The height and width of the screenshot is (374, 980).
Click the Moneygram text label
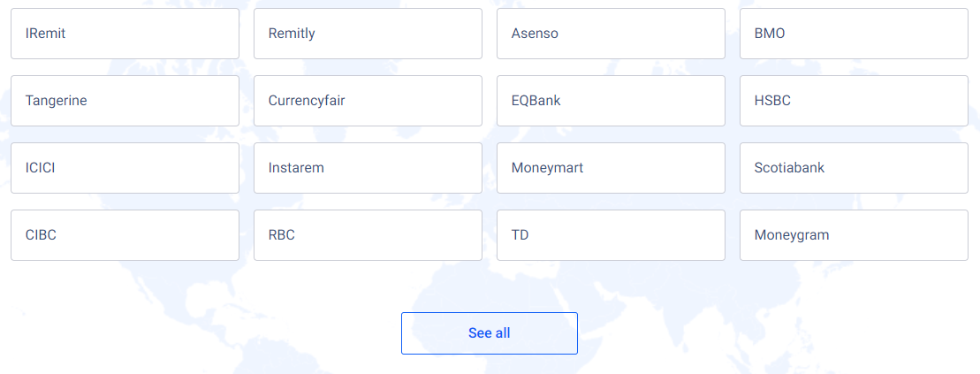pos(792,236)
